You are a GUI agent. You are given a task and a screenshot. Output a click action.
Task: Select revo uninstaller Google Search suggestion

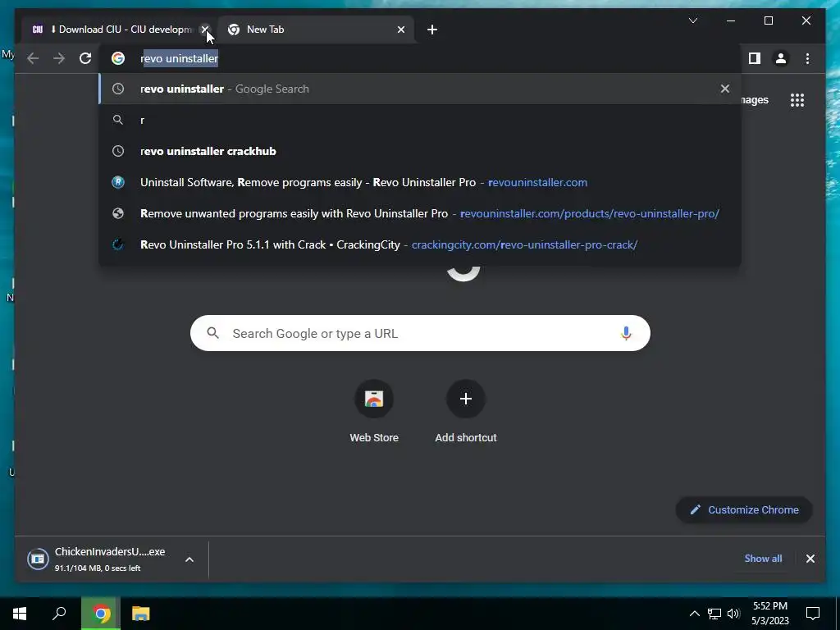(420, 89)
